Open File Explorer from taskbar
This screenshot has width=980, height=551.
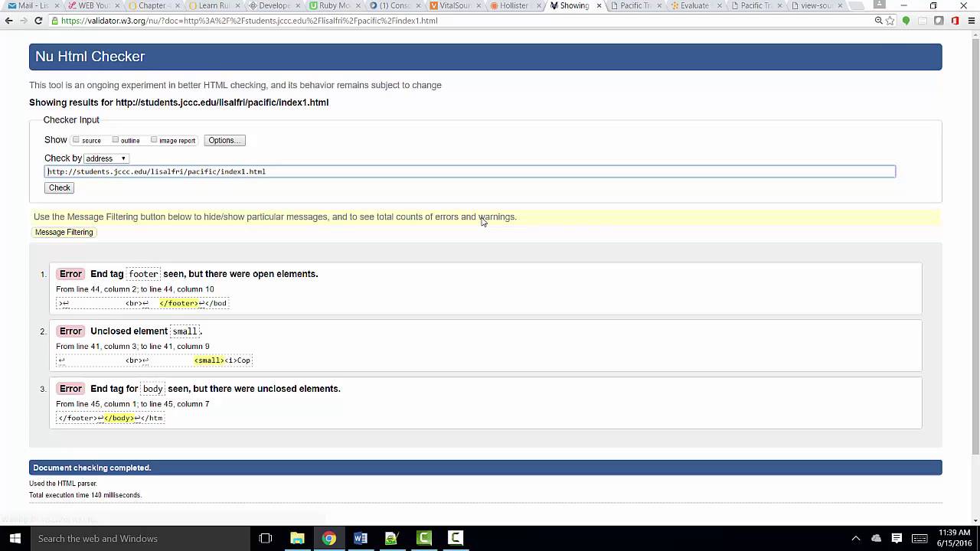point(297,538)
